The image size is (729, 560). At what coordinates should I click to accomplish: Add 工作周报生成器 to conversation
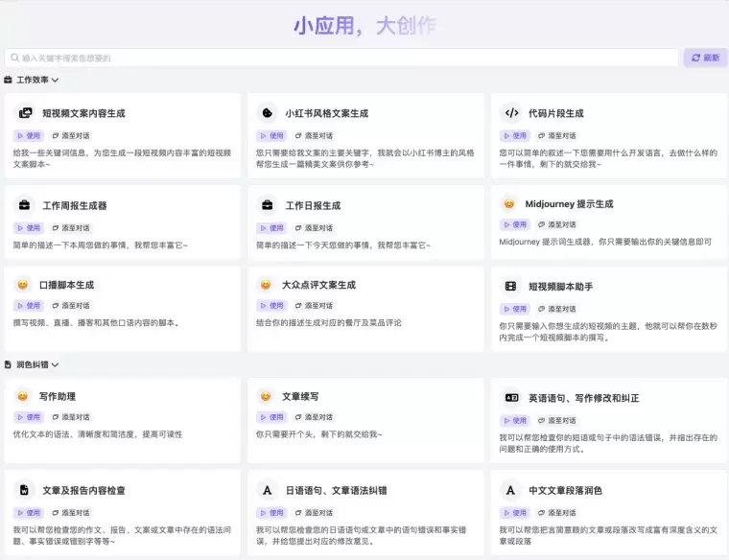(x=71, y=227)
